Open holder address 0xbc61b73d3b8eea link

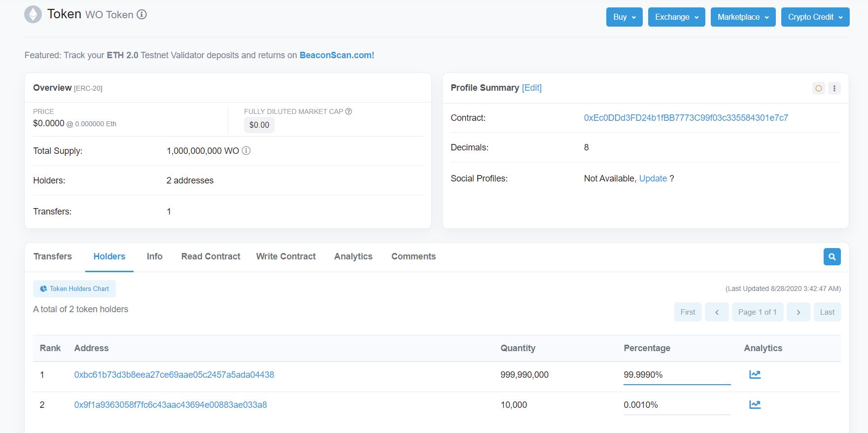pyautogui.click(x=174, y=375)
